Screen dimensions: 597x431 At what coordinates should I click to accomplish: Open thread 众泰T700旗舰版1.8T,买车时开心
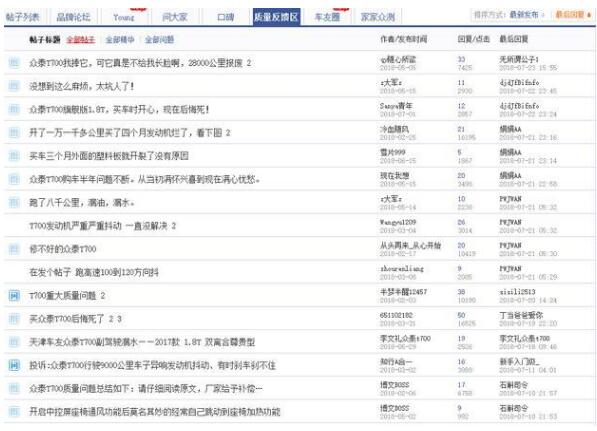[120, 110]
